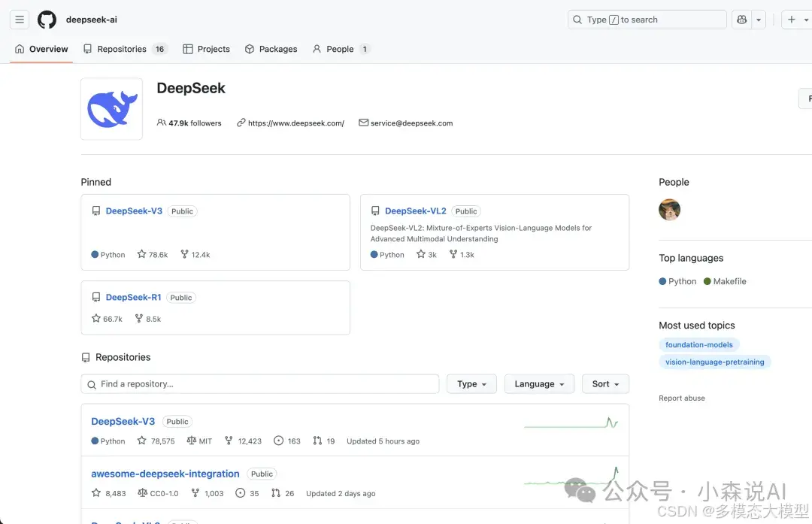Image resolution: width=812 pixels, height=524 pixels.
Task: Open the 26 pull requests of awesome-deepseek-integration
Action: point(283,493)
